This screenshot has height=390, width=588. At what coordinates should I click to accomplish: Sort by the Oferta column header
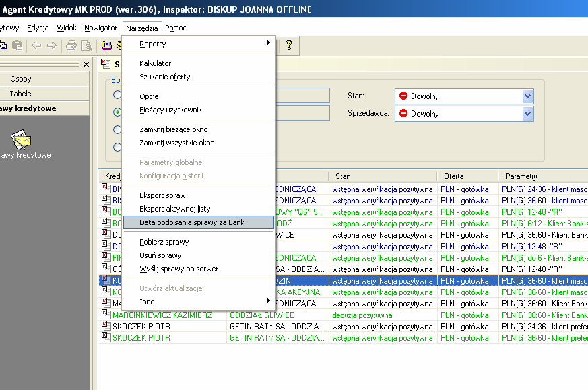point(467,176)
